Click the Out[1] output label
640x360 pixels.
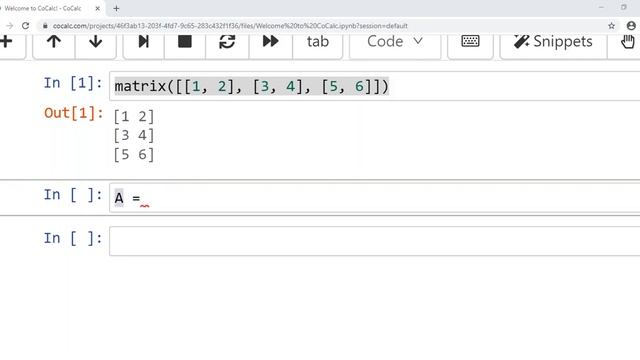coord(73,113)
